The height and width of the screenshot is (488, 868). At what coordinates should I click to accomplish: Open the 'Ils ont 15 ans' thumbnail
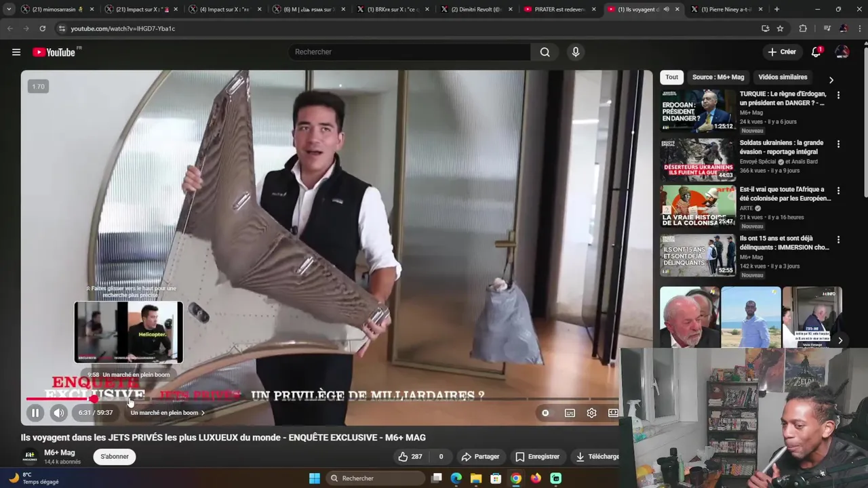pos(698,256)
